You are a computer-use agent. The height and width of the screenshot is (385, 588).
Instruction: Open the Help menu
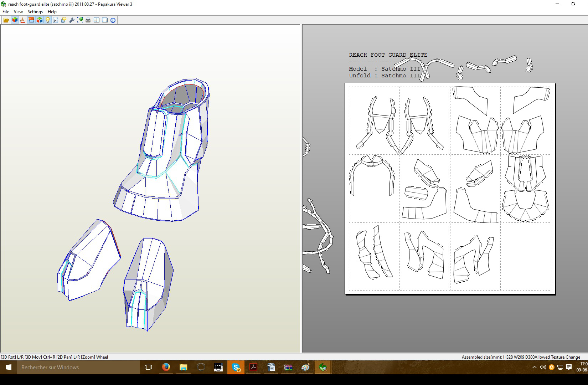click(52, 12)
